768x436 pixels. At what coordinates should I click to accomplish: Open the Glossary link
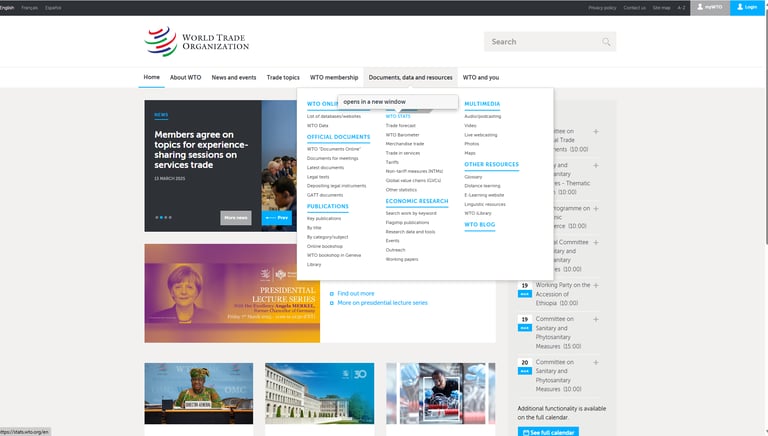pyautogui.click(x=473, y=177)
